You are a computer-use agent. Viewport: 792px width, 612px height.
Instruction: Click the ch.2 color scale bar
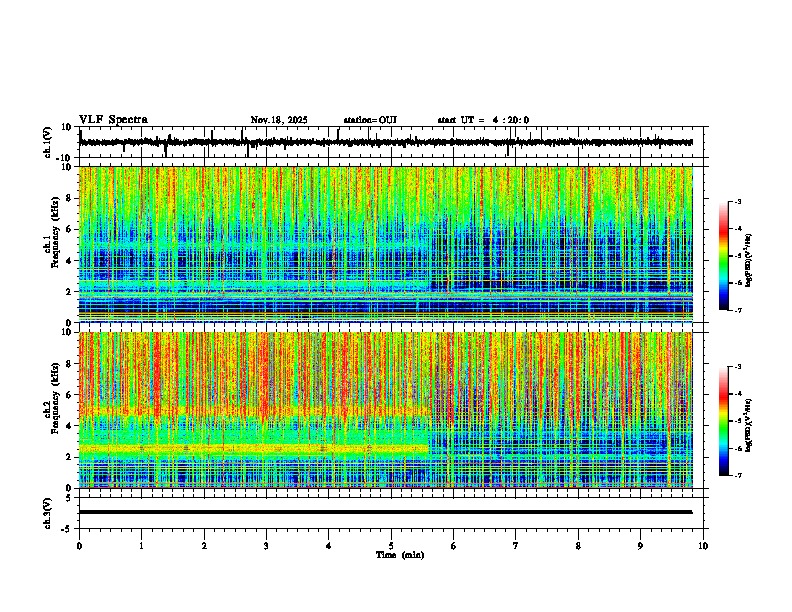click(x=724, y=421)
